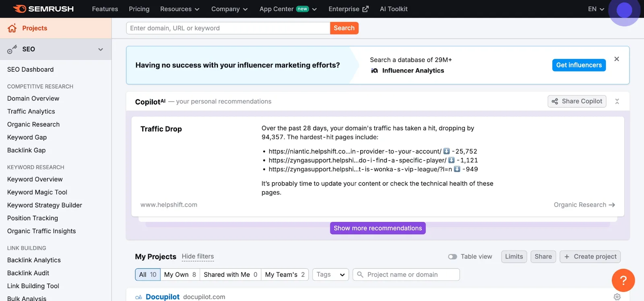644x301 pixels.
Task: Open the help question mark button
Action: pos(623,280)
